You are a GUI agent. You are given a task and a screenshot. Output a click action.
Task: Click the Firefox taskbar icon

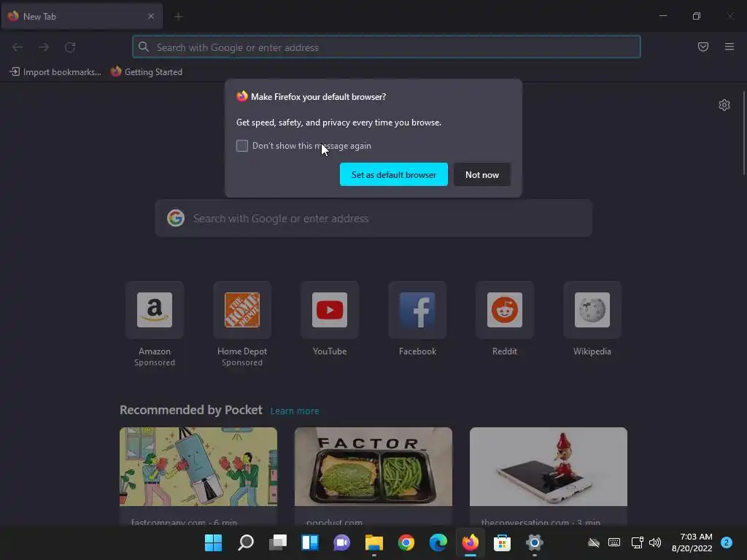tap(471, 542)
